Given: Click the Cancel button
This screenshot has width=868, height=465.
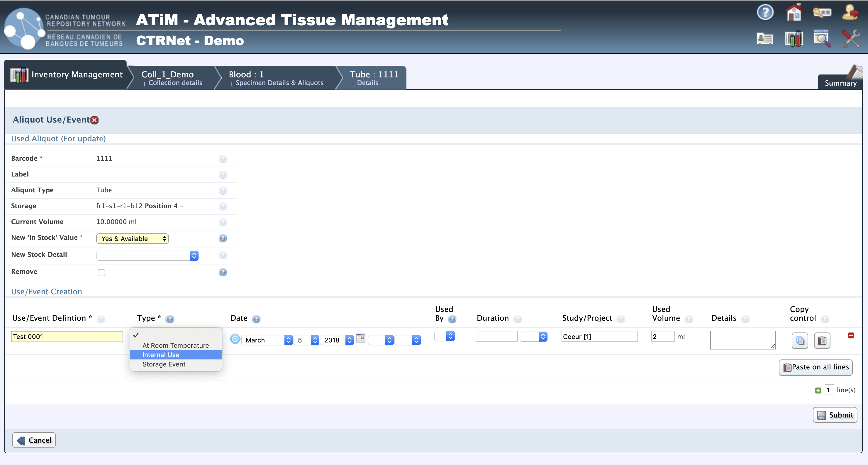Looking at the screenshot, I should coord(34,440).
